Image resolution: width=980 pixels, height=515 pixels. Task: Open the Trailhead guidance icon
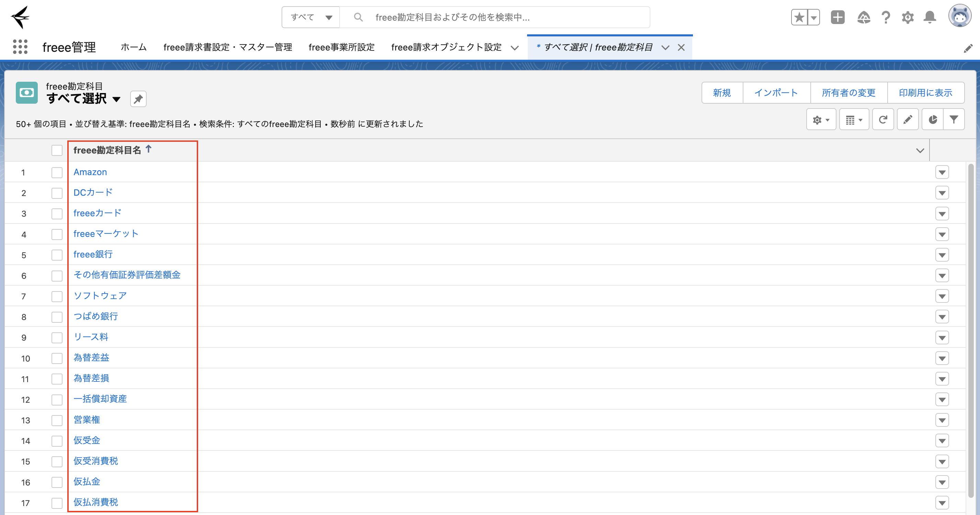coord(864,17)
